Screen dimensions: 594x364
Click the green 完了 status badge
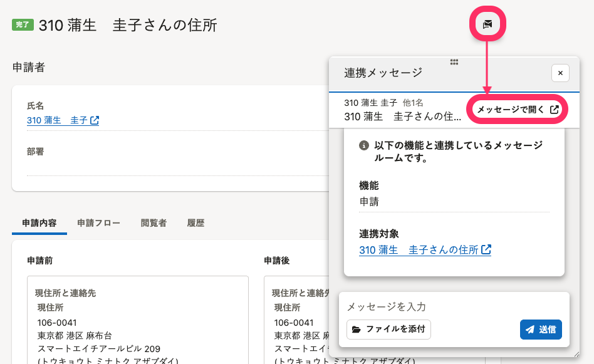tap(23, 25)
